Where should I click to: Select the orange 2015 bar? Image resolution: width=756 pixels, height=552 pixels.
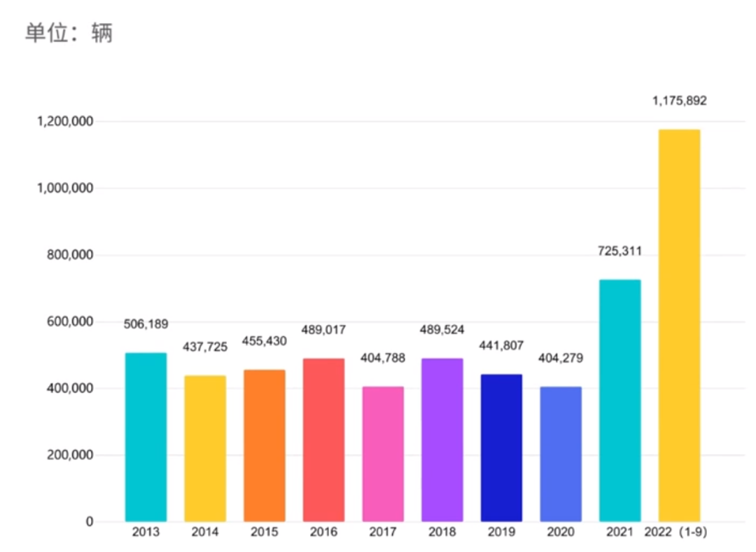265,445
